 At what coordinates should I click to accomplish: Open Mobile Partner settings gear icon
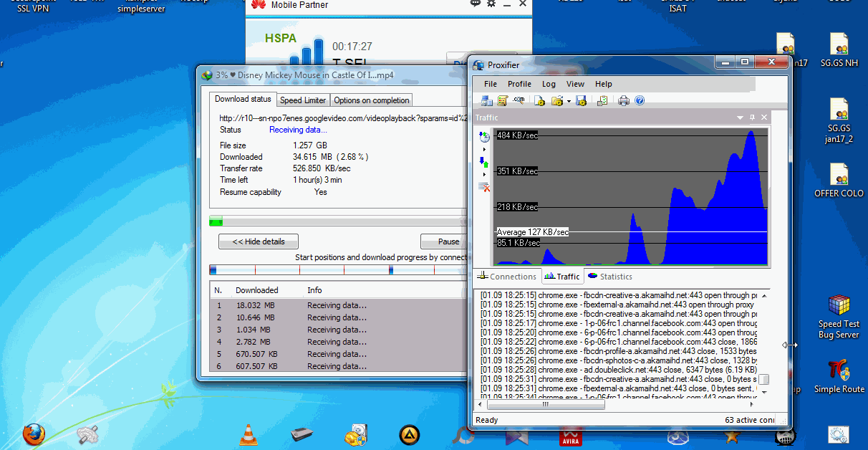click(x=491, y=4)
